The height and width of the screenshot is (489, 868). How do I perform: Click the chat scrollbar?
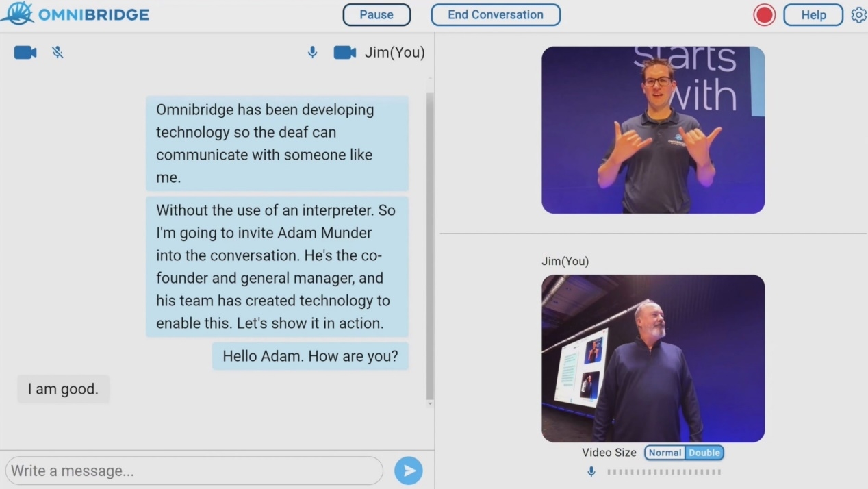point(430,247)
